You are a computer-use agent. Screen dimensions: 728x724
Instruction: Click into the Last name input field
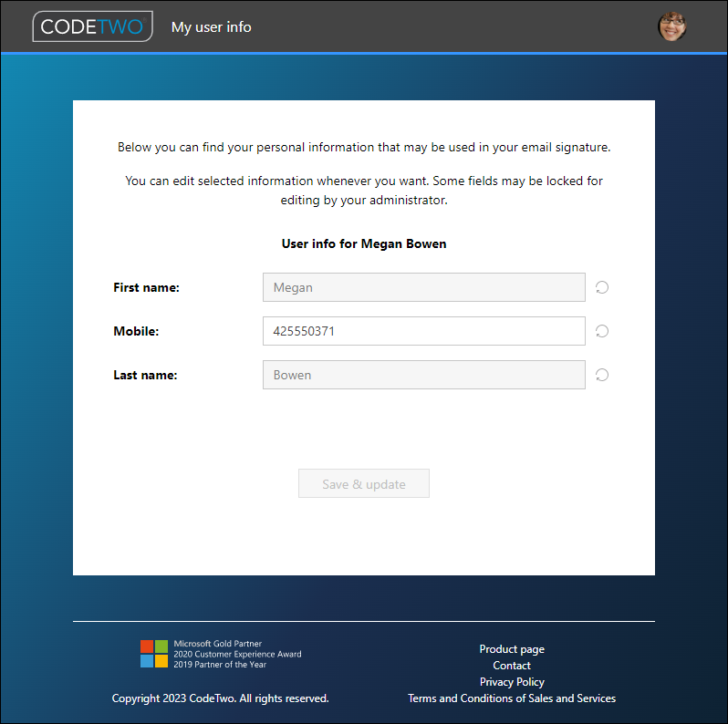click(424, 375)
